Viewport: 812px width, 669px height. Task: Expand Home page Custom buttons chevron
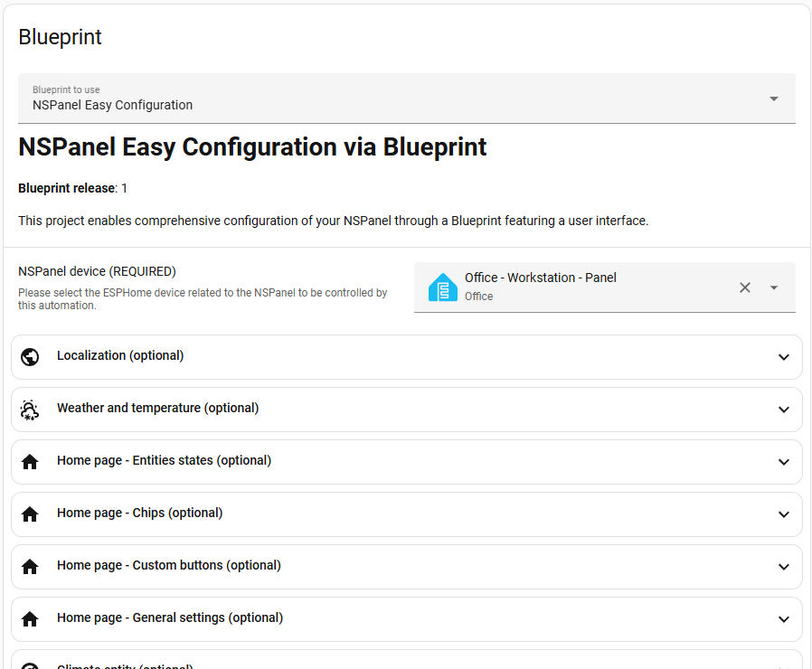tap(784, 567)
